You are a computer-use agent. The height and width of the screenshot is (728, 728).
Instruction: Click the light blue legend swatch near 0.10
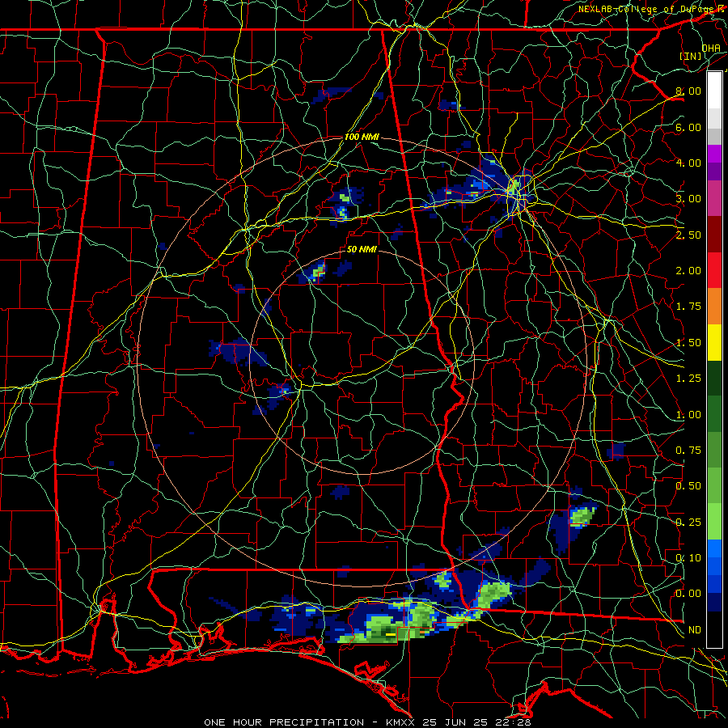click(714, 548)
